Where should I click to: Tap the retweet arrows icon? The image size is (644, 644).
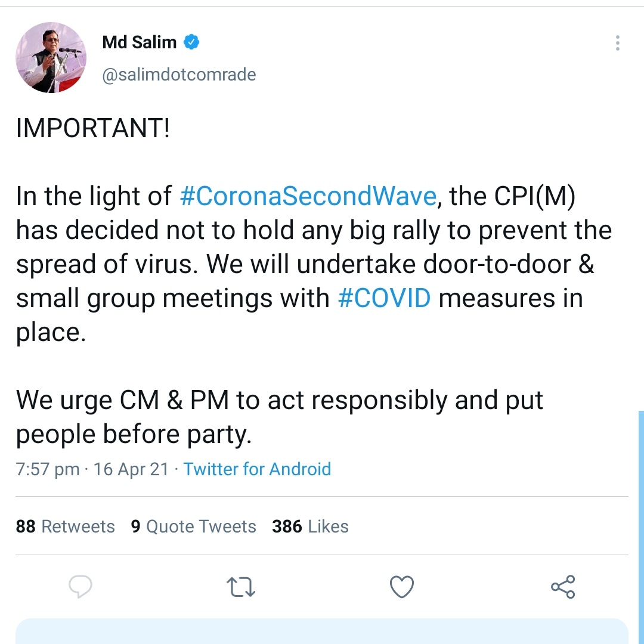241,587
